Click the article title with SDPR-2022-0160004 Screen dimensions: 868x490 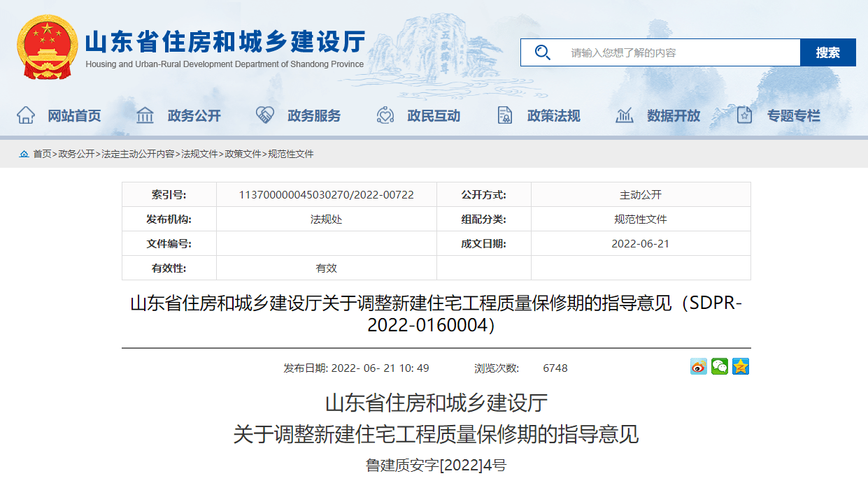click(x=436, y=314)
